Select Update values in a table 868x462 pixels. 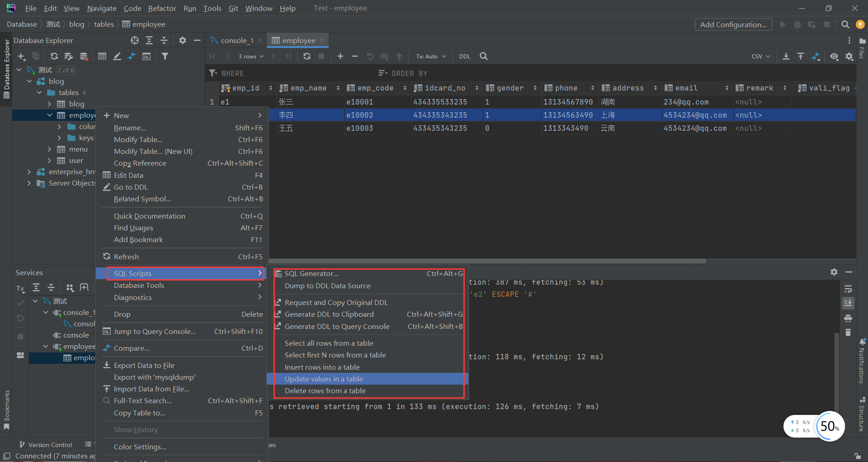(368, 379)
